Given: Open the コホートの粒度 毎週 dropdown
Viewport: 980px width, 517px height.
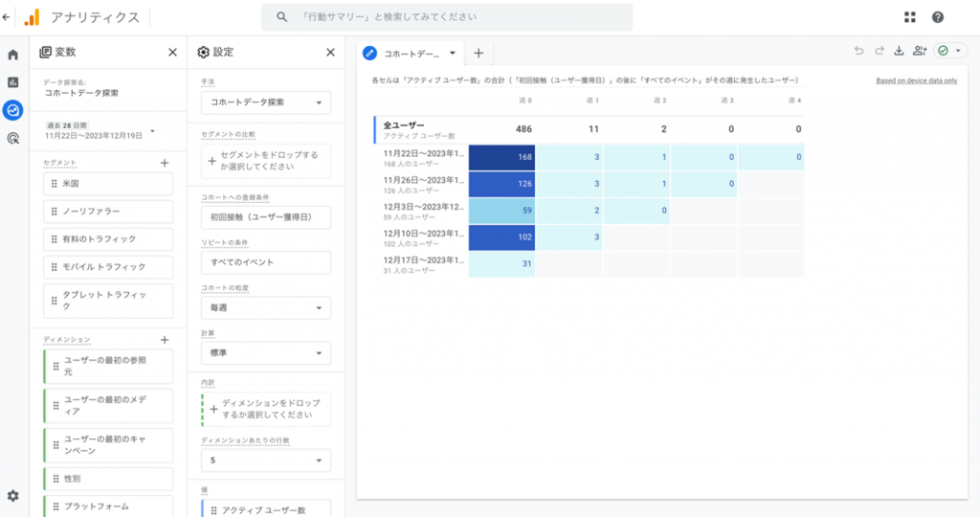Looking at the screenshot, I should [266, 307].
